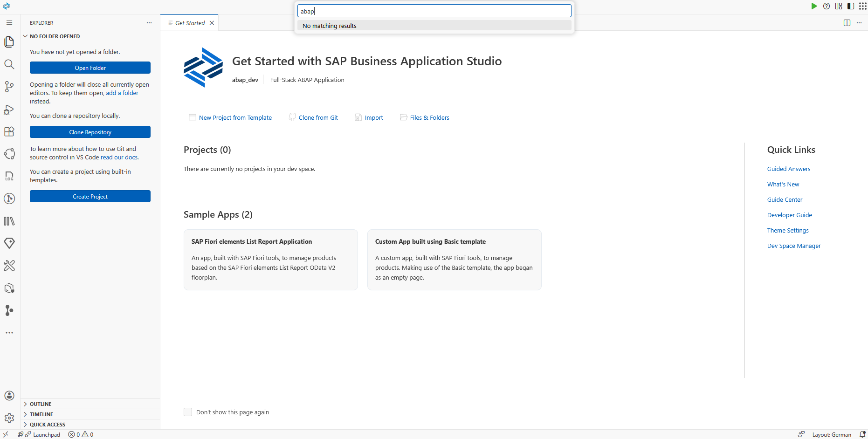Click the cube download sidebar icon
This screenshot has height=439, width=868.
point(9,288)
